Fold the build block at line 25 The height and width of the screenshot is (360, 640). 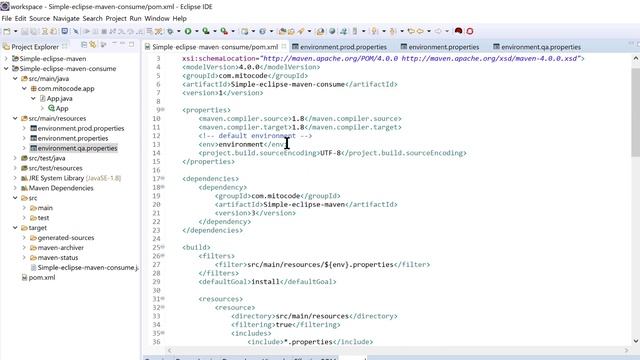click(163, 247)
